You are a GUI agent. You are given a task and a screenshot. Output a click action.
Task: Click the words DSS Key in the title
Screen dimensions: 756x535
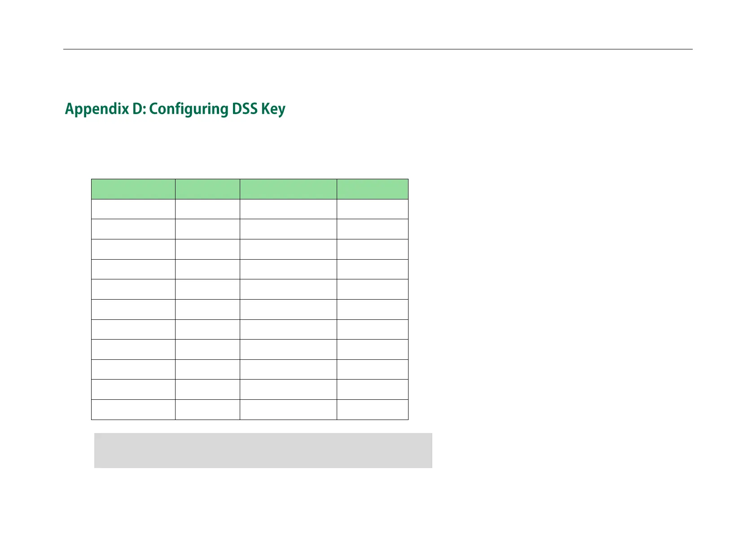click(259, 109)
